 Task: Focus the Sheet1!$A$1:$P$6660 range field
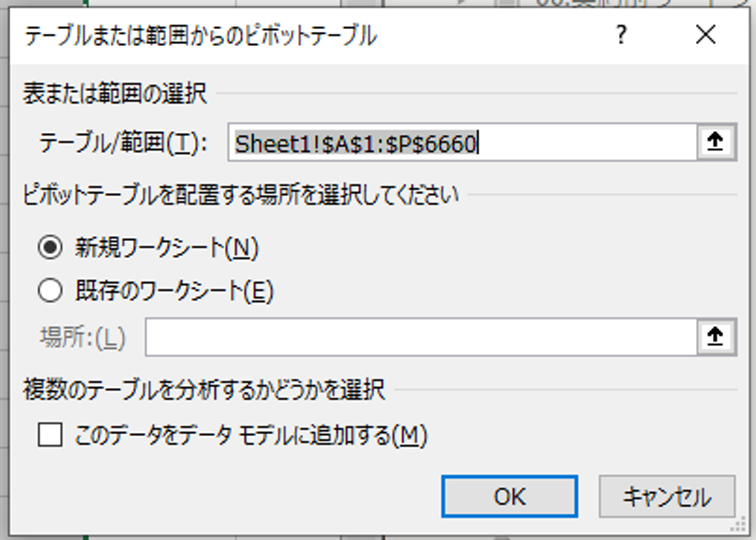(462, 142)
